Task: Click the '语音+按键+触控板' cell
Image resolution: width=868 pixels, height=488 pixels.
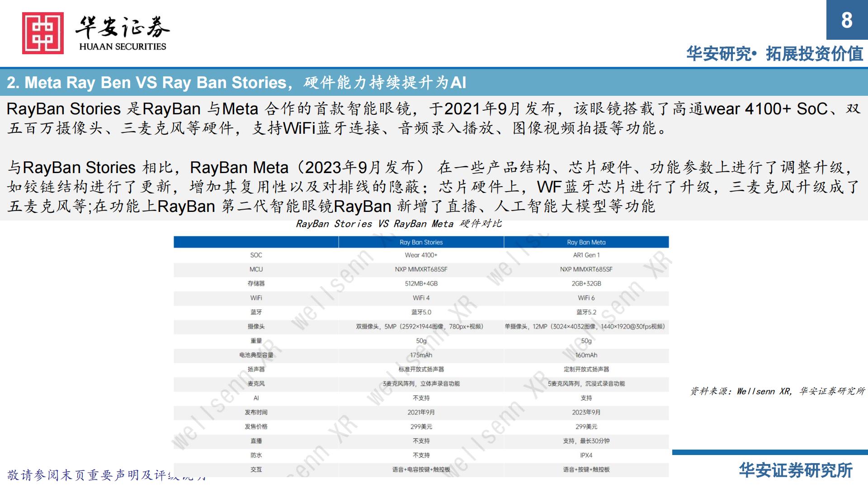Action: (x=586, y=469)
